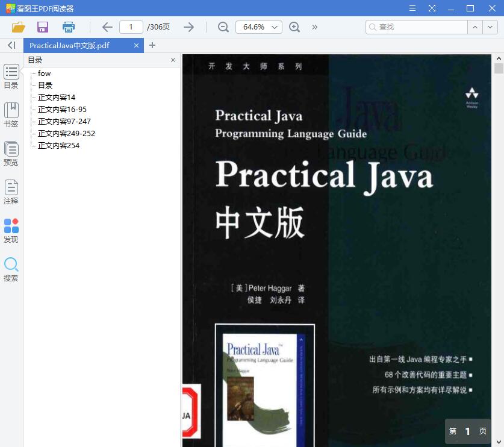Screen dimensions: 504x447
Task: Open the 书签 bookmarks sidebar panel
Action: pos(11,115)
